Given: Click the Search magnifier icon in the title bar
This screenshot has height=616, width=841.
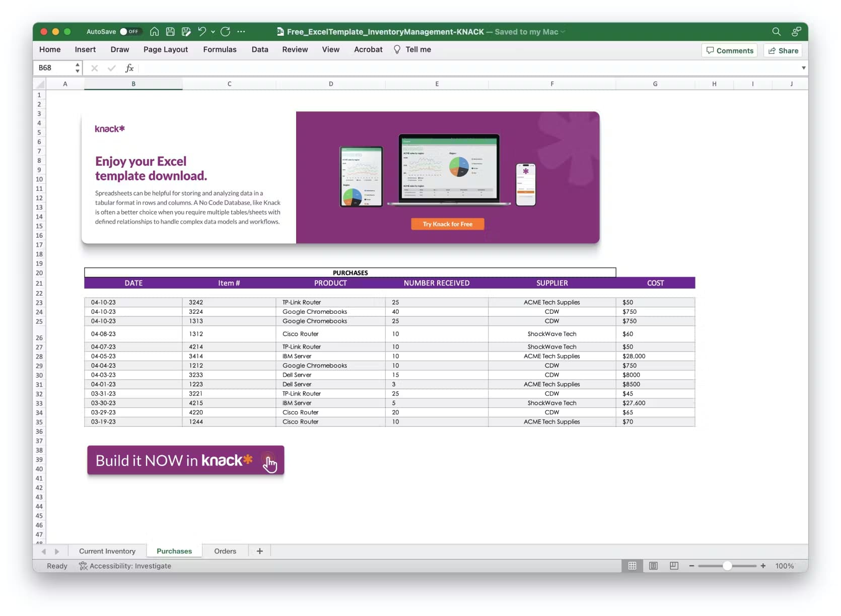Looking at the screenshot, I should 776,31.
